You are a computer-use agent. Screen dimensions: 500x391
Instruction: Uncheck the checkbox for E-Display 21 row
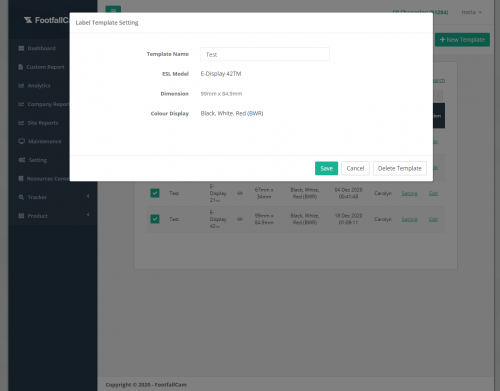pos(155,193)
